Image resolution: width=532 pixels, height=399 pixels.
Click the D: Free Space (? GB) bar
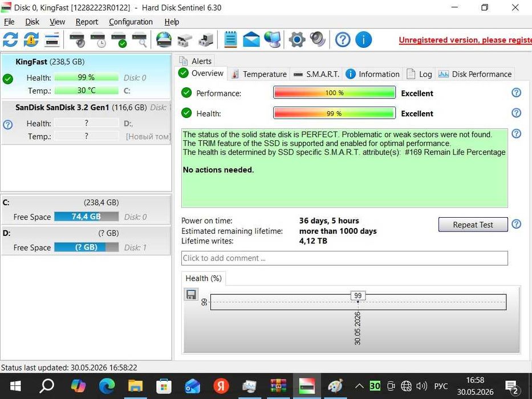(x=86, y=247)
